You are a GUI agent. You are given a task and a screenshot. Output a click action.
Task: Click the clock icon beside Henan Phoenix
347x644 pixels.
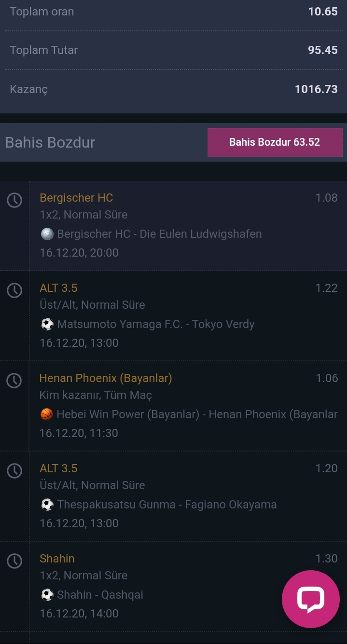point(14,380)
